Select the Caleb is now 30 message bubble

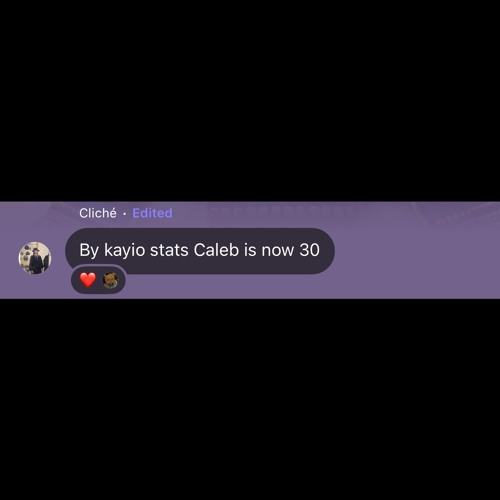200,251
